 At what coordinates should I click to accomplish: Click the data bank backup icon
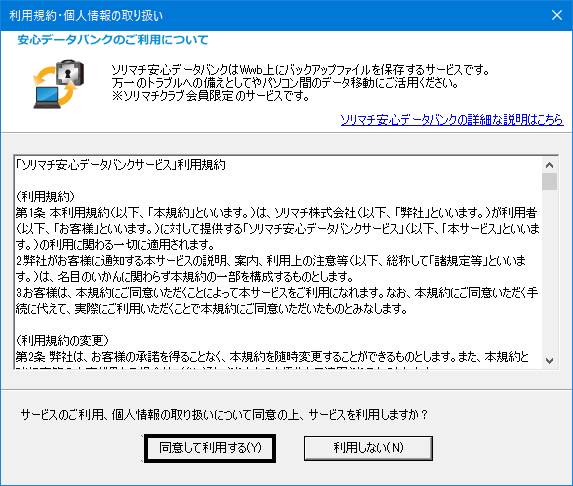coord(59,84)
